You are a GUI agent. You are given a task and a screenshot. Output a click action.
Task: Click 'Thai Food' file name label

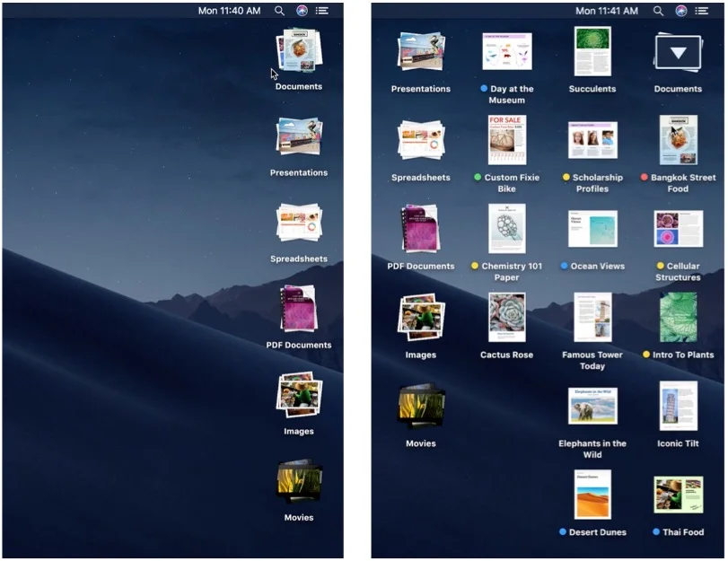683,532
